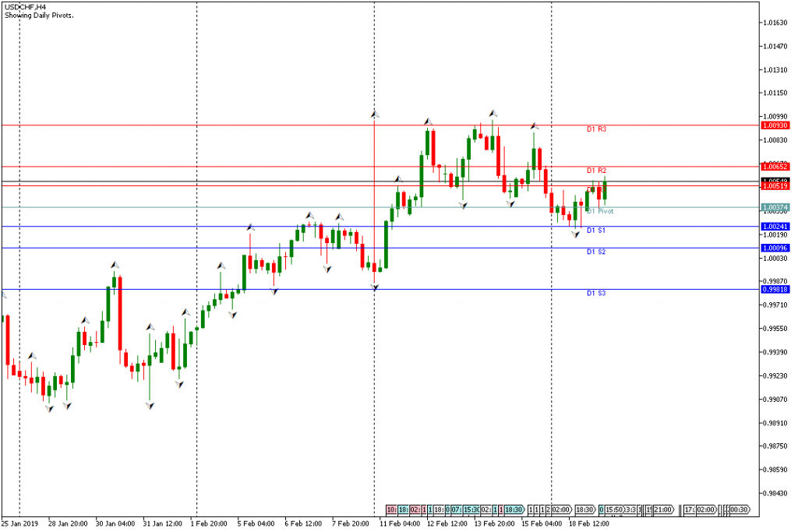The image size is (798, 532).
Task: Click the up fractal arrow above the 12 Feb high
Action: pos(428,121)
